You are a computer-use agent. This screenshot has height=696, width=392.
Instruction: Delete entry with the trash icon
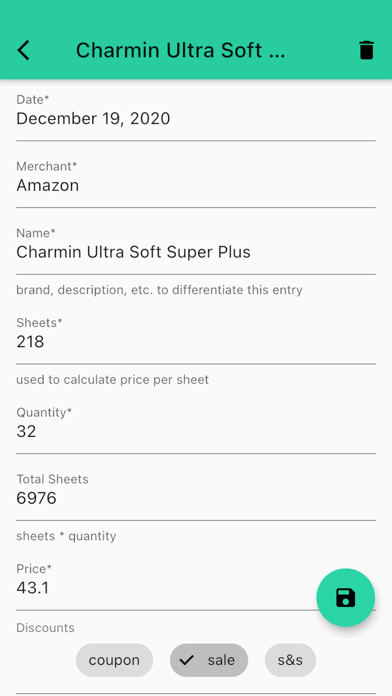point(367,50)
